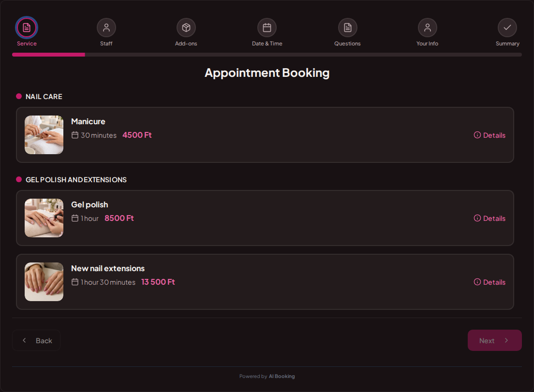Click the 30 minutes duration text

pos(99,135)
